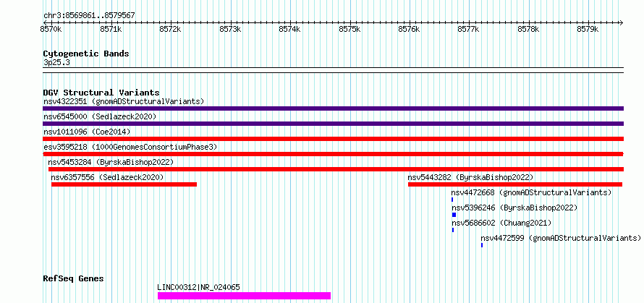Viewport: 644px width, 303px height.
Task: Click the 8578k ruler tick label
Action: point(528,29)
